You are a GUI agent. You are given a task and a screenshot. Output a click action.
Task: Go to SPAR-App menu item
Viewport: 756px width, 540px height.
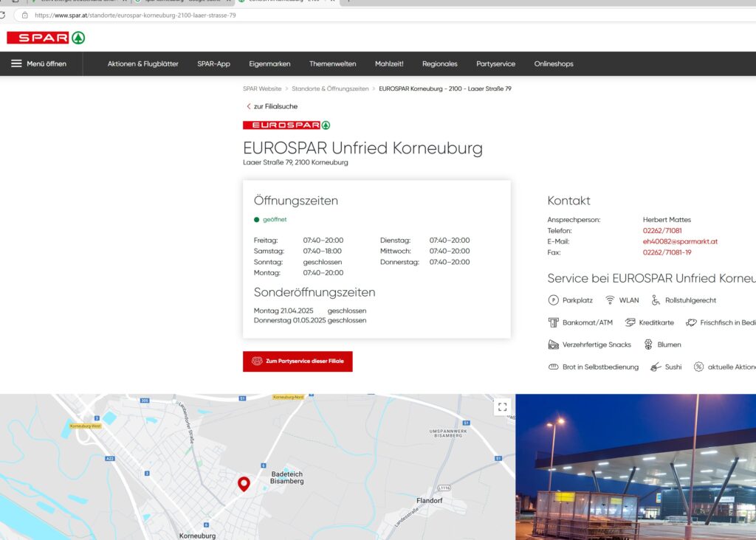[x=213, y=63]
